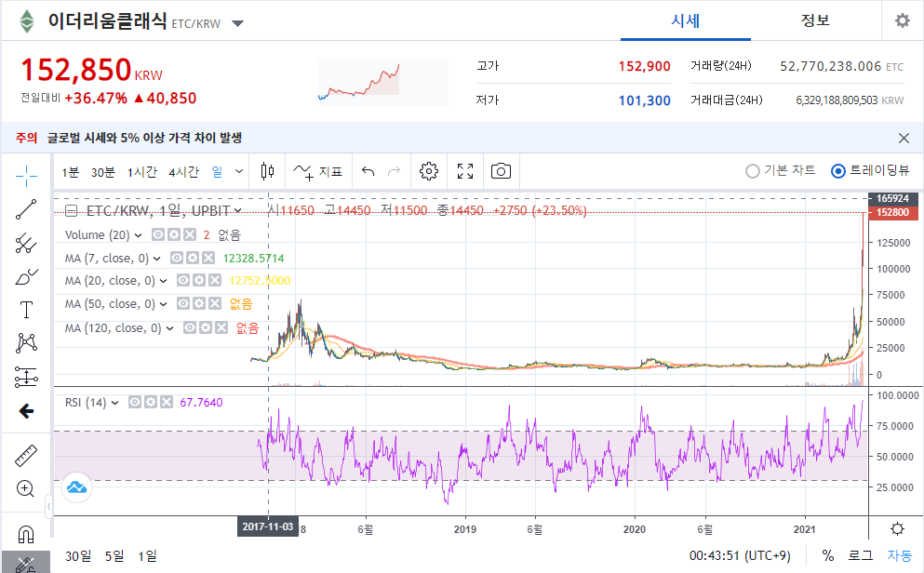Select the 30분 interval
This screenshot has height=573, width=924.
(x=103, y=172)
